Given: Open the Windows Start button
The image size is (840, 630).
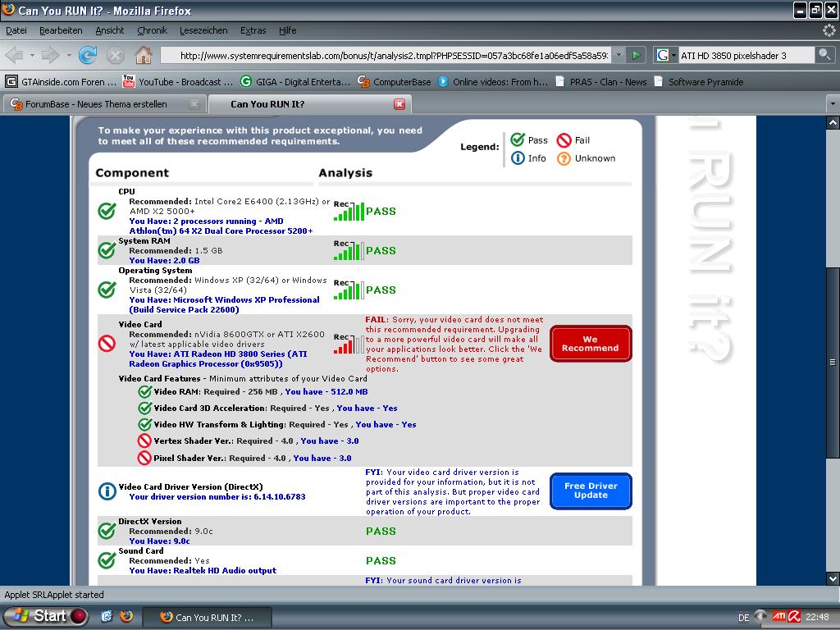Looking at the screenshot, I should point(45,617).
